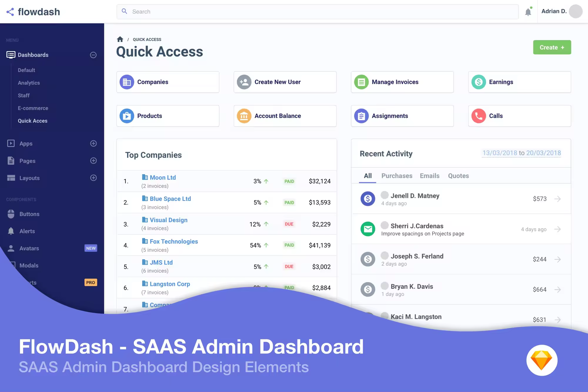Click the Create New User icon
The height and width of the screenshot is (392, 588).
click(244, 82)
